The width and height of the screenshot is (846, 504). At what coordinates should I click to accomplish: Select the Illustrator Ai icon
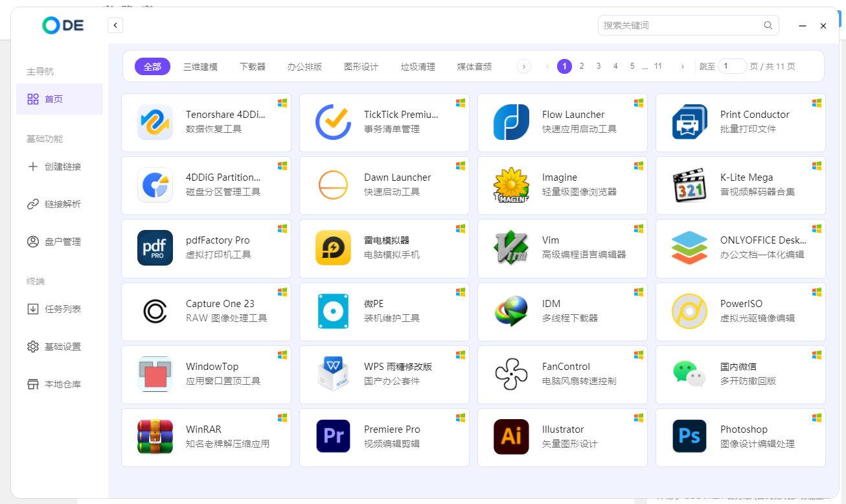tap(511, 437)
